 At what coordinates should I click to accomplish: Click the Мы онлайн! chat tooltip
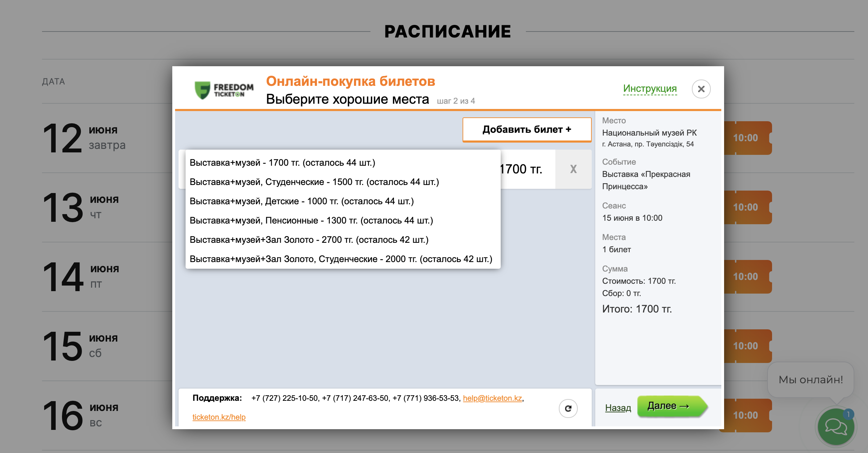(811, 380)
